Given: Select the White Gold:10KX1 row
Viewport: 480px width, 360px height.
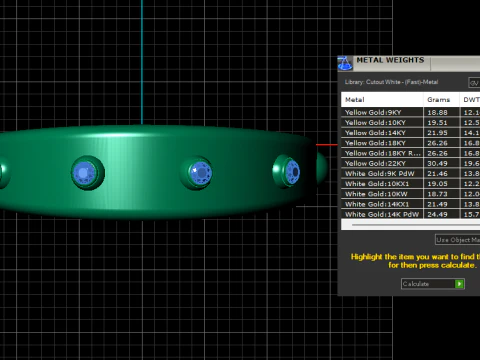Looking at the screenshot, I should pos(410,184).
